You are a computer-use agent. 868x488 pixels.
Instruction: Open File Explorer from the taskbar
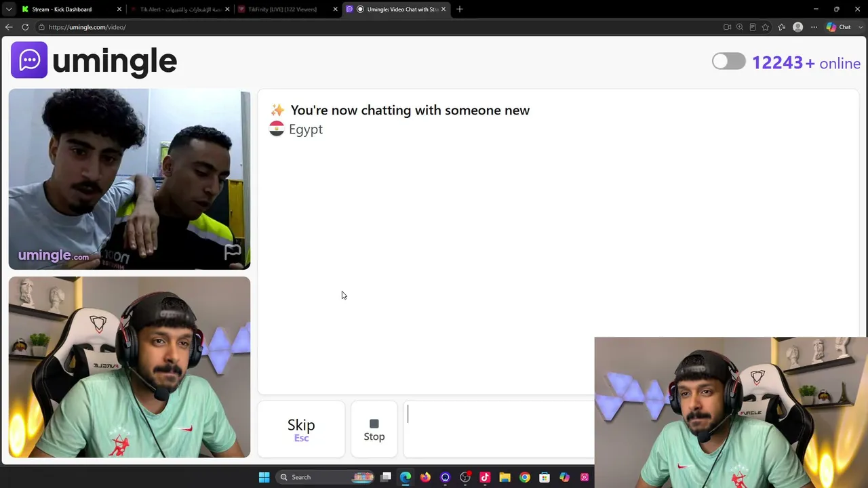[505, 477]
